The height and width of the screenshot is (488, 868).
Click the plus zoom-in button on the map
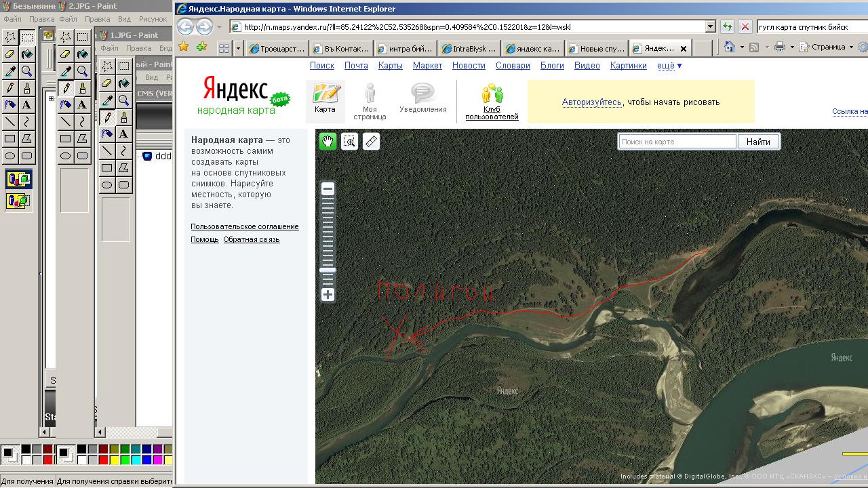(x=328, y=295)
